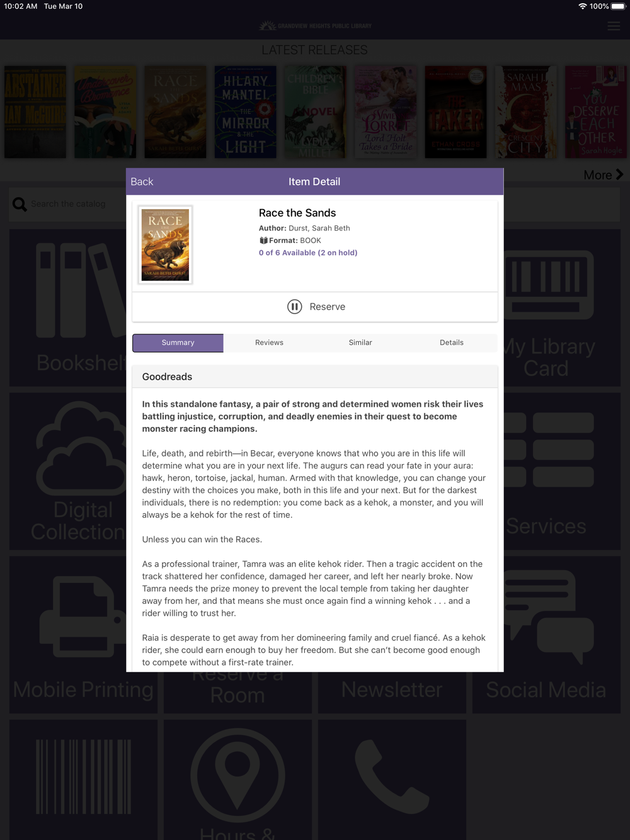This screenshot has width=630, height=840.
Task: Select the Summary tab
Action: point(178,343)
